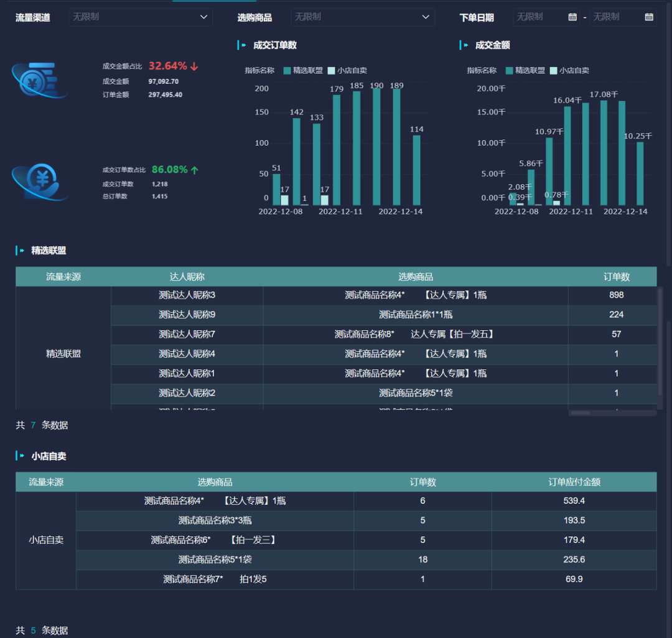Toggle 小店自卖 legend in 成交金额 chart

[569, 71]
